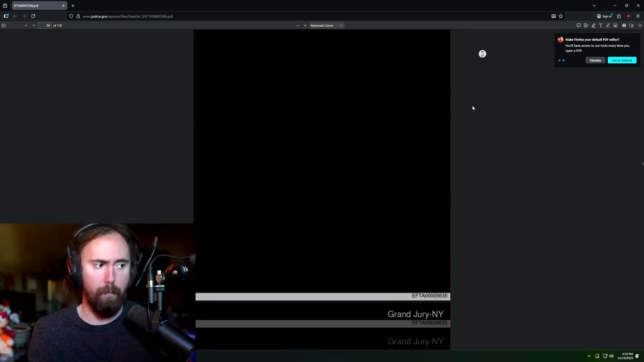Go back one page
The height and width of the screenshot is (362, 644).
[15, 16]
